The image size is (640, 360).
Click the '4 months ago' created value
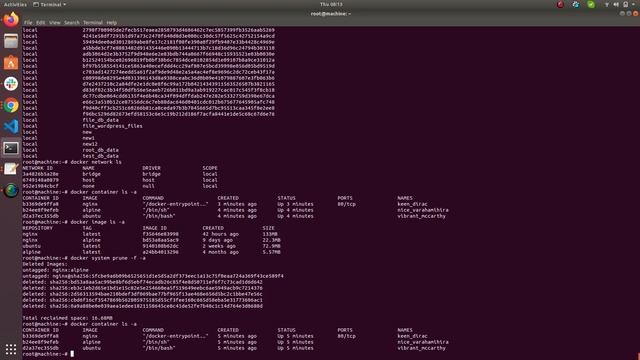coord(220,252)
